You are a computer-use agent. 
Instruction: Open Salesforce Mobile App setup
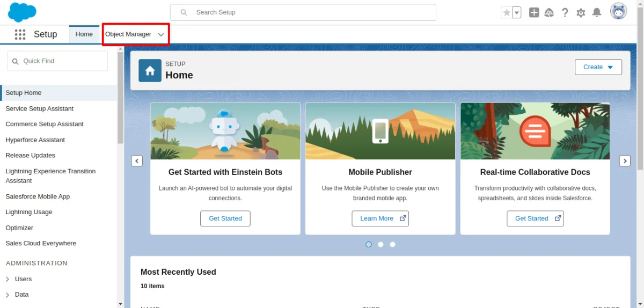38,196
